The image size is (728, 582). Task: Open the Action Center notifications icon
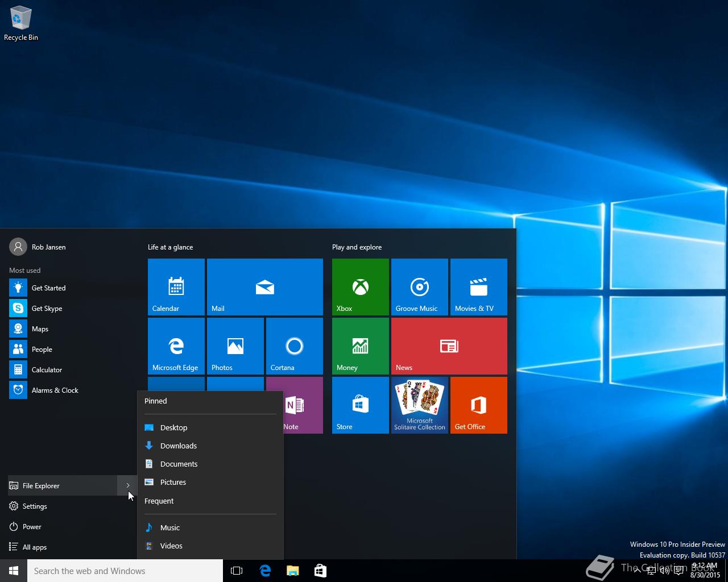point(679,571)
